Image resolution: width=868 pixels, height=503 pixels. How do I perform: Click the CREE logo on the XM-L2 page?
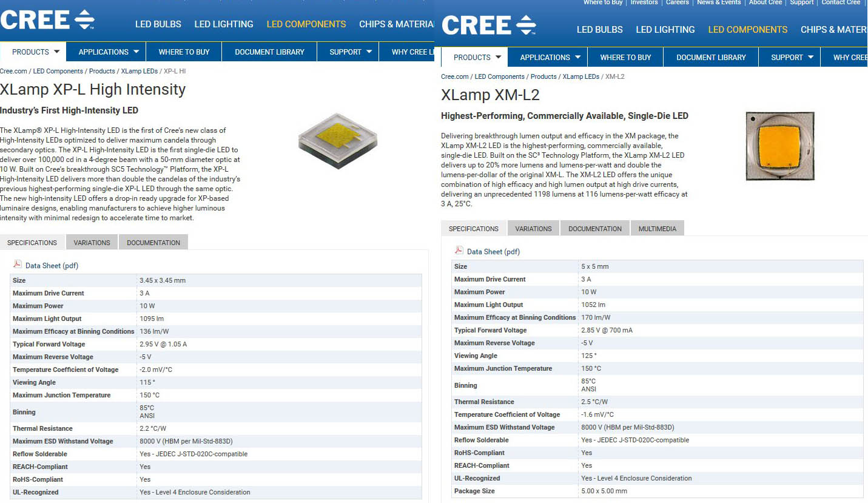(x=489, y=24)
